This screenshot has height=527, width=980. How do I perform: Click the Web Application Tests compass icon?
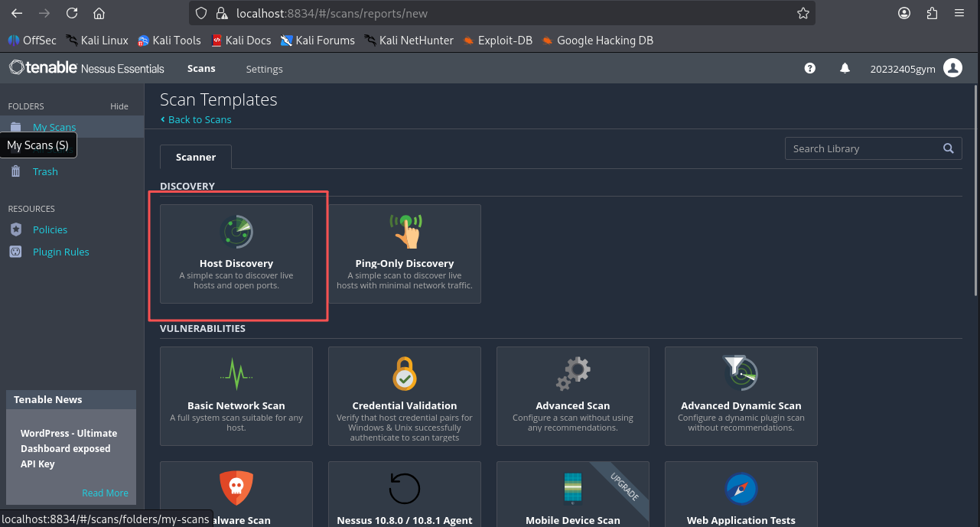point(741,488)
